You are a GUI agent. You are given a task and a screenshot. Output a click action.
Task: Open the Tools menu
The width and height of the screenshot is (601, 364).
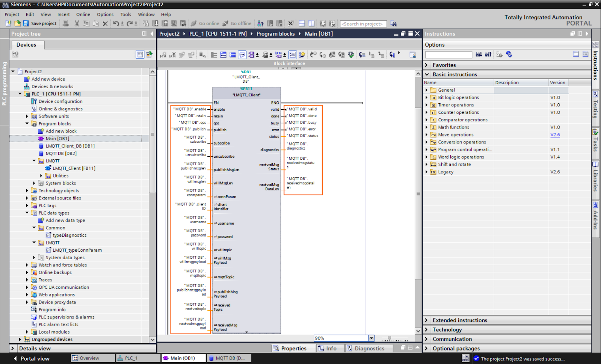click(x=126, y=14)
